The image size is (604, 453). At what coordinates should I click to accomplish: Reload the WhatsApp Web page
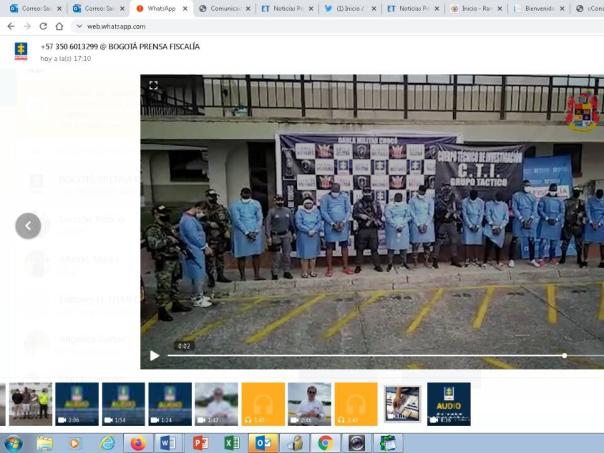[x=43, y=26]
